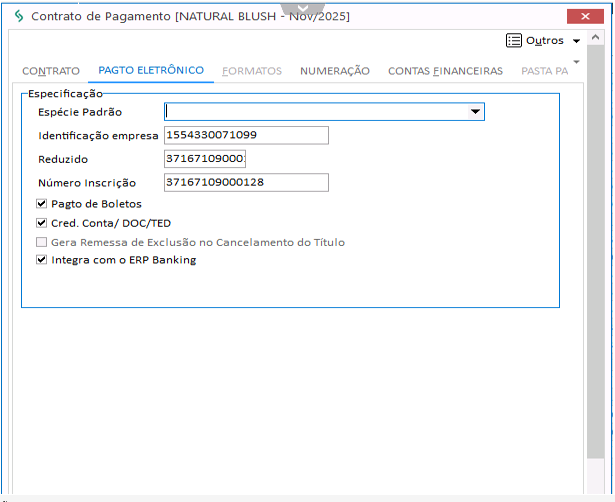Show more tabs with the overflow arrow
Viewport: 615px width, 502px height.
[x=576, y=62]
